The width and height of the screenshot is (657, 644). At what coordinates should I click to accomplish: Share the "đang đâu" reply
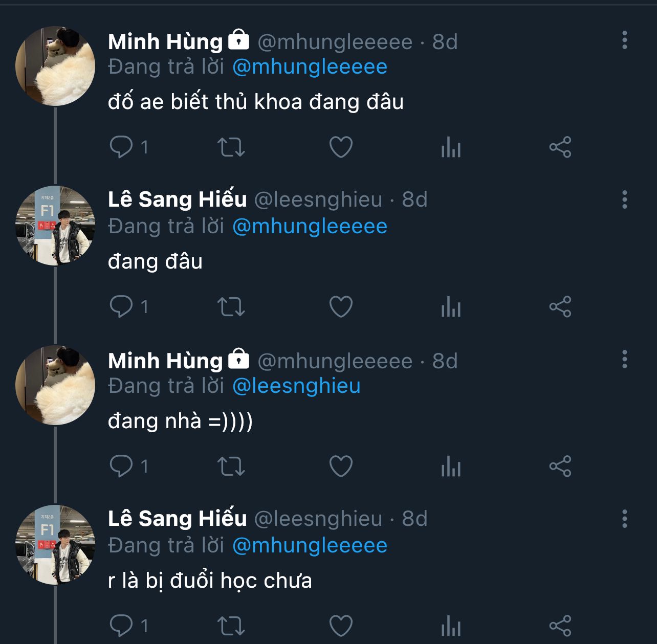[560, 307]
